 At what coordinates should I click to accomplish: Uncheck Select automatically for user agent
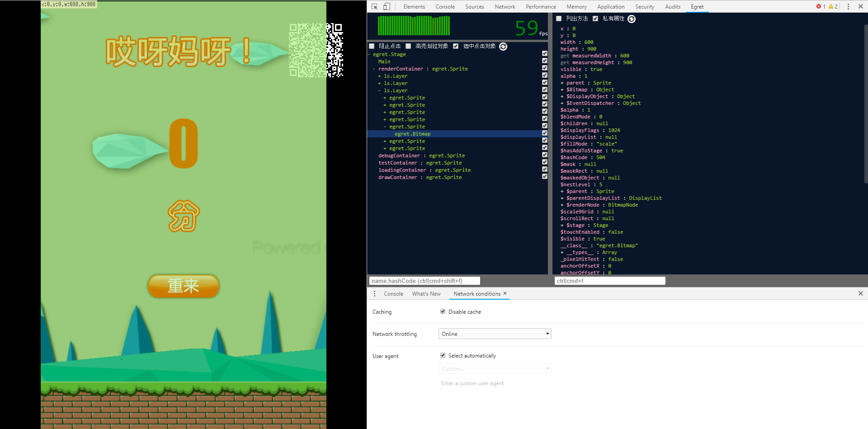pyautogui.click(x=443, y=355)
